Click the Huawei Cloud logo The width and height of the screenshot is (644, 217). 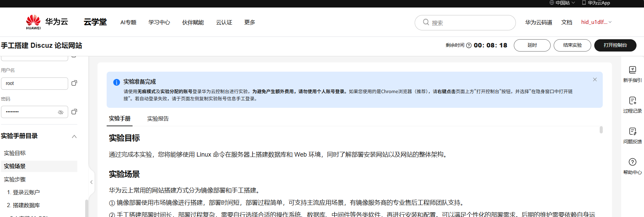(x=47, y=22)
